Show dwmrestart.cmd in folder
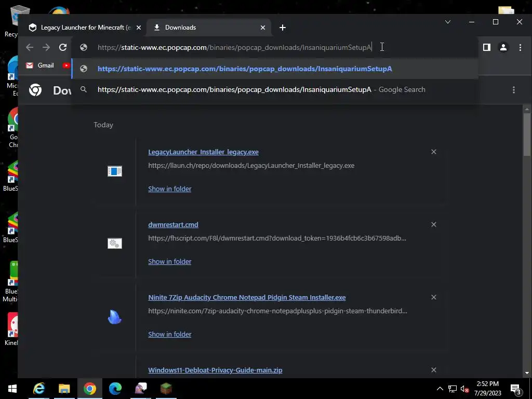The width and height of the screenshot is (532, 399). click(x=170, y=262)
